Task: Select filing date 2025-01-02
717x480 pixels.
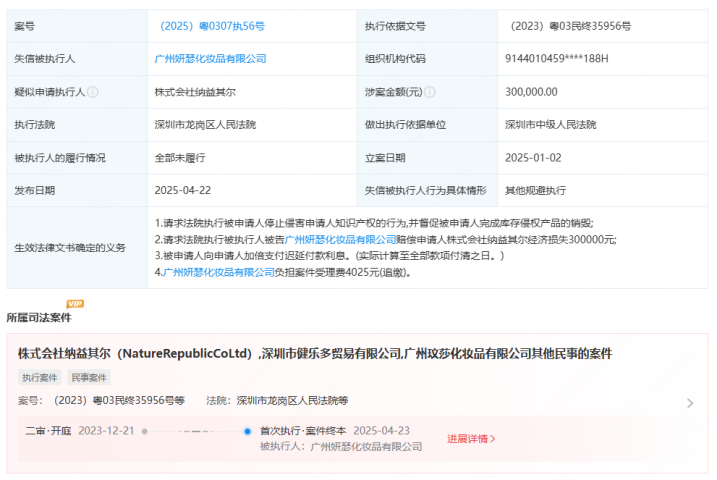Action: pyautogui.click(x=533, y=158)
